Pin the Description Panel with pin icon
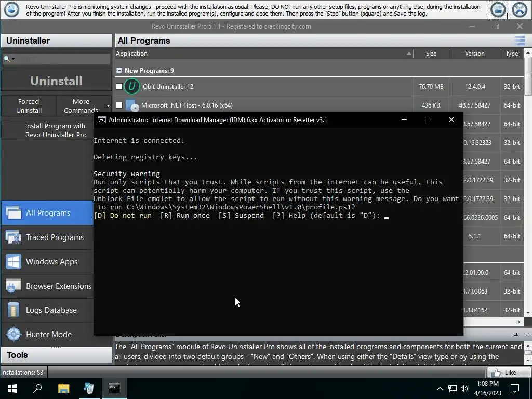Screen dimensions: 532x399 click(516, 335)
